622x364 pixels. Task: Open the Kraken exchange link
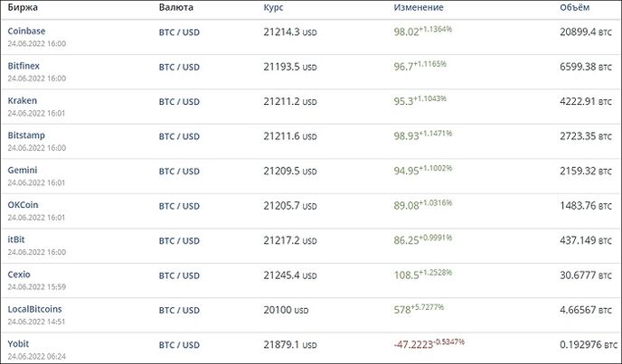(23, 100)
